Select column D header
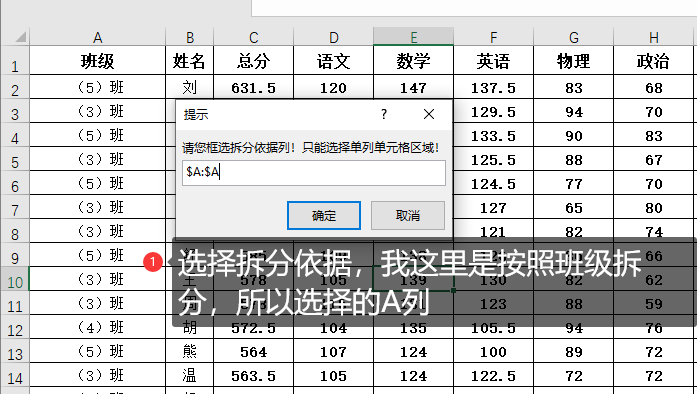 [333, 37]
